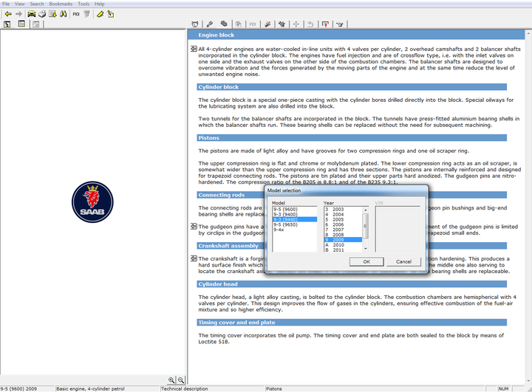
Task: Click the oil can icon in document toolbar
Action: tap(340, 24)
